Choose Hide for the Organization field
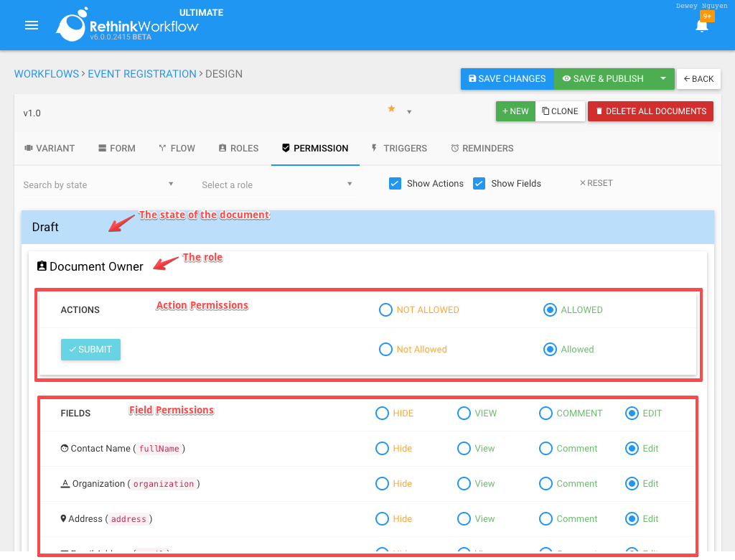This screenshot has height=560, width=735. pos(382,483)
